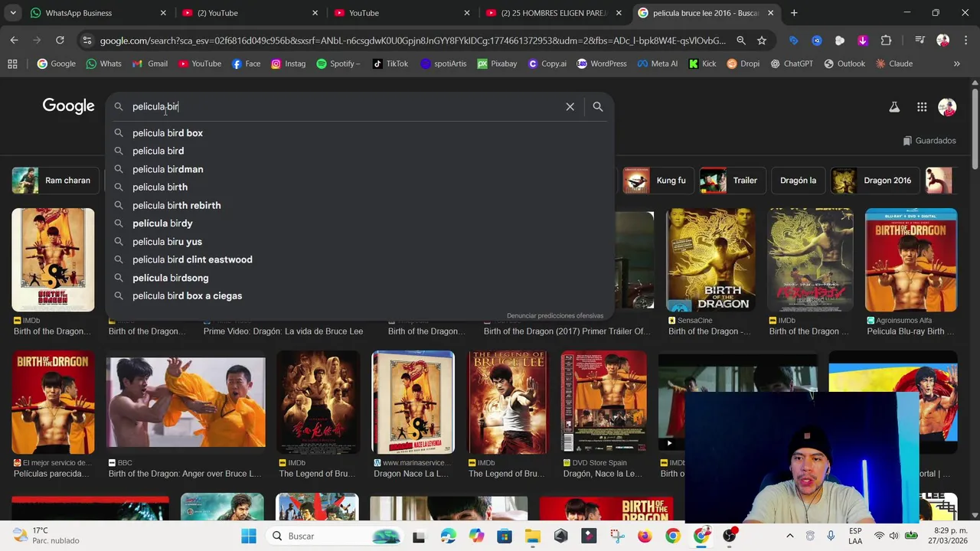Viewport: 980px width, 551px height.
Task: Open the SensaCine Birth of the Dragon poster
Action: 710,260
